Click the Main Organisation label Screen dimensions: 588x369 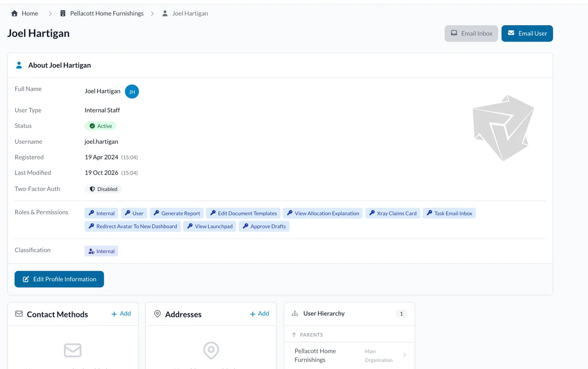point(378,356)
